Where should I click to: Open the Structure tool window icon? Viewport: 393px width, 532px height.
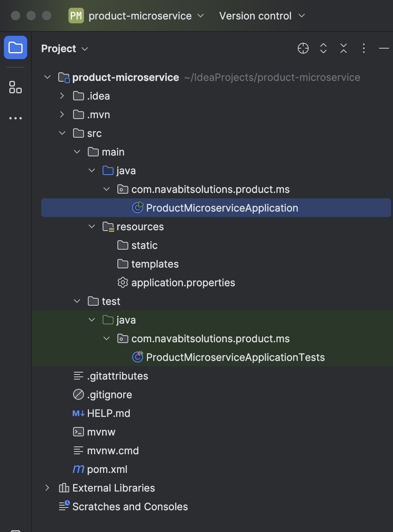coord(16,87)
